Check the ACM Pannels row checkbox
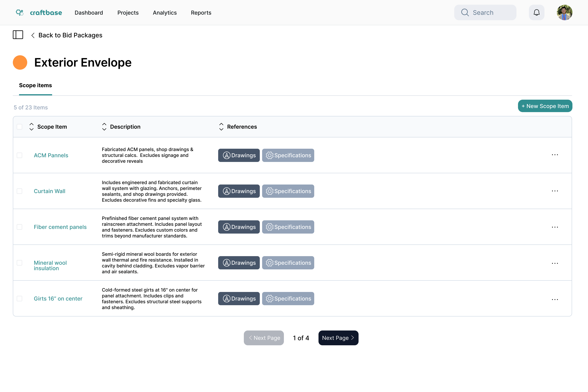Viewport: 588px width, 392px height. pyautogui.click(x=19, y=155)
